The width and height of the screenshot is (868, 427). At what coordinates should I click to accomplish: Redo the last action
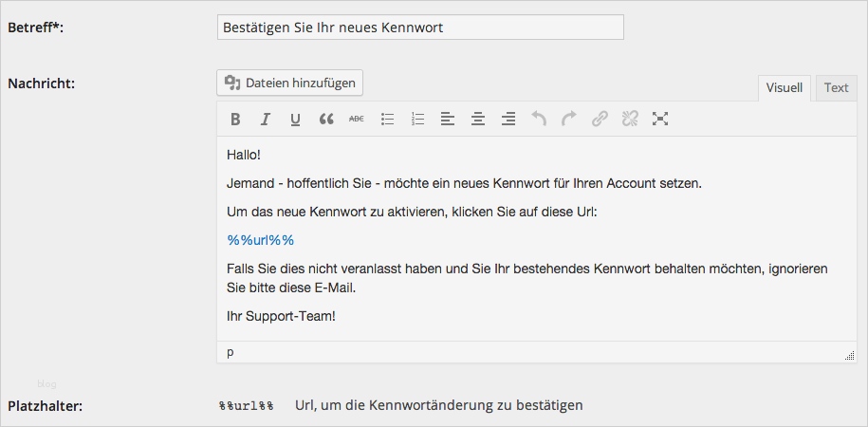569,120
